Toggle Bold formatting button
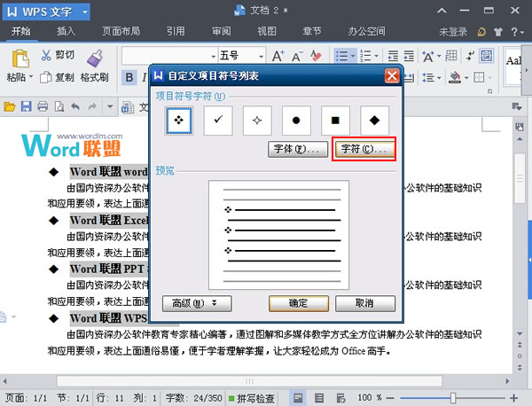This screenshot has height=406, width=532. coord(129,78)
